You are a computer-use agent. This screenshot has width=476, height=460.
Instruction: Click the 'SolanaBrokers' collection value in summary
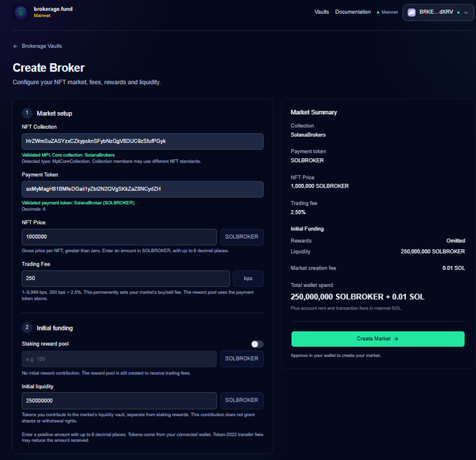click(308, 135)
